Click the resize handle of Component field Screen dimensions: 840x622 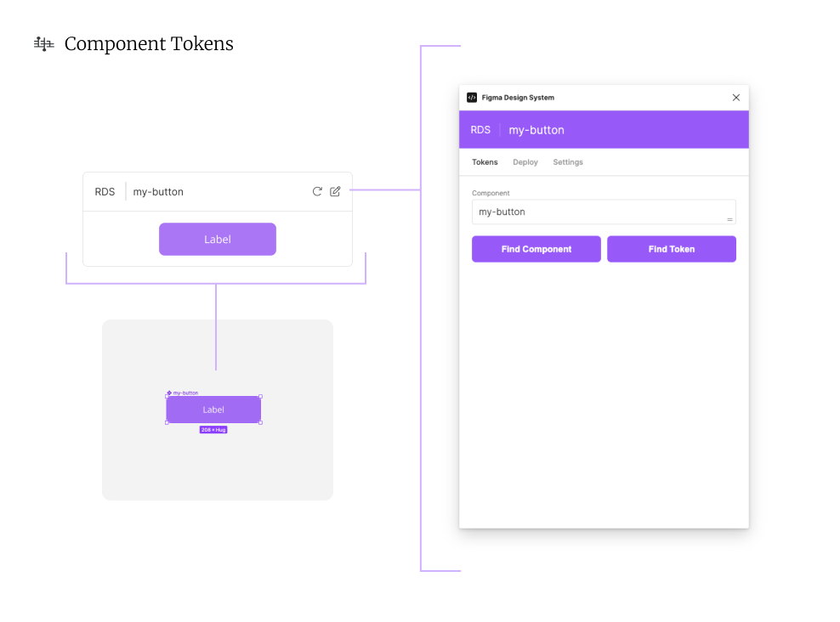click(729, 219)
